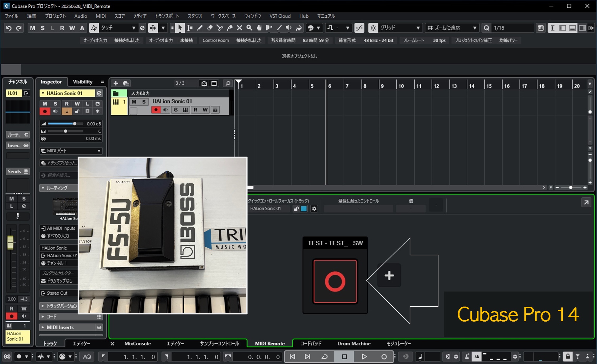Select the Range Selection tool
Viewport: 597px width, 364px height.
coord(190,28)
